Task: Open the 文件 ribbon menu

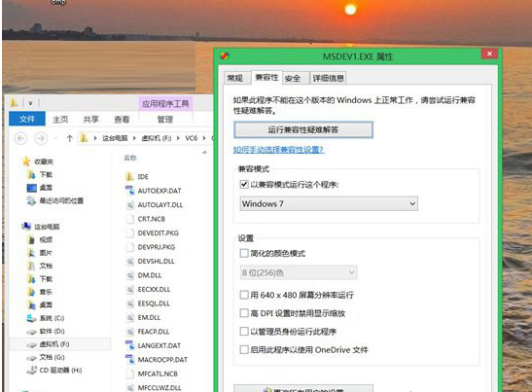Action: click(x=27, y=119)
